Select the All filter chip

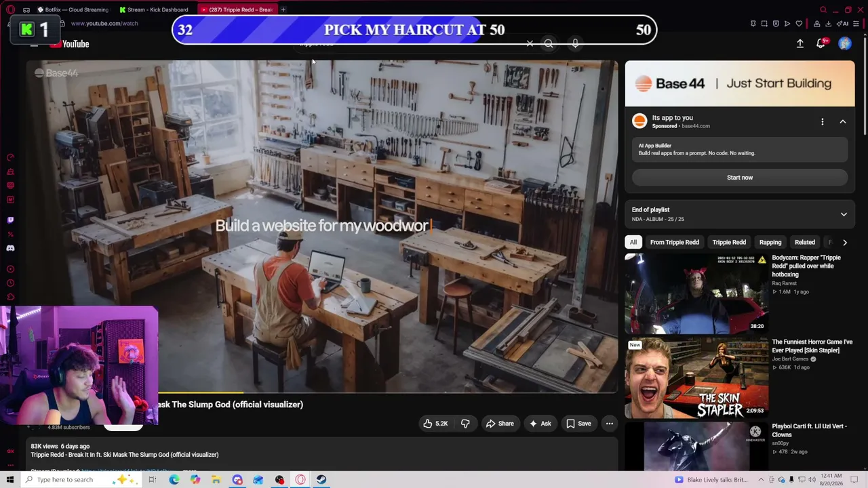[633, 242]
